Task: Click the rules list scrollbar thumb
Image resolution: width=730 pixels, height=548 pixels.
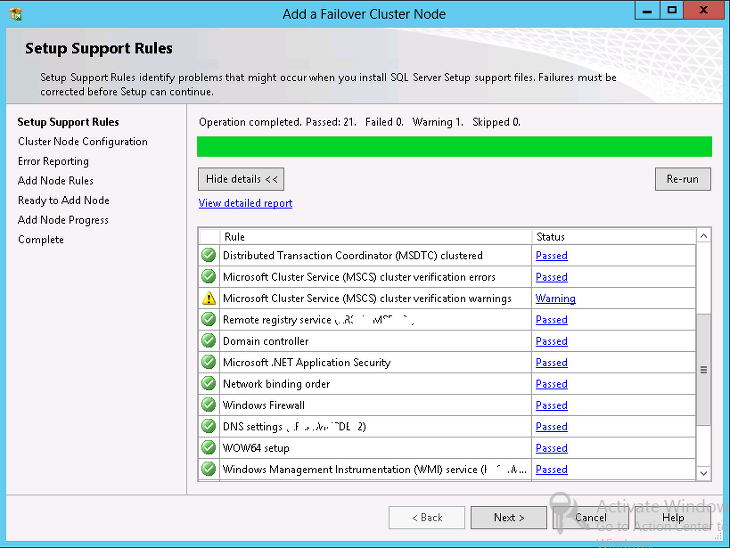Action: tap(703, 370)
